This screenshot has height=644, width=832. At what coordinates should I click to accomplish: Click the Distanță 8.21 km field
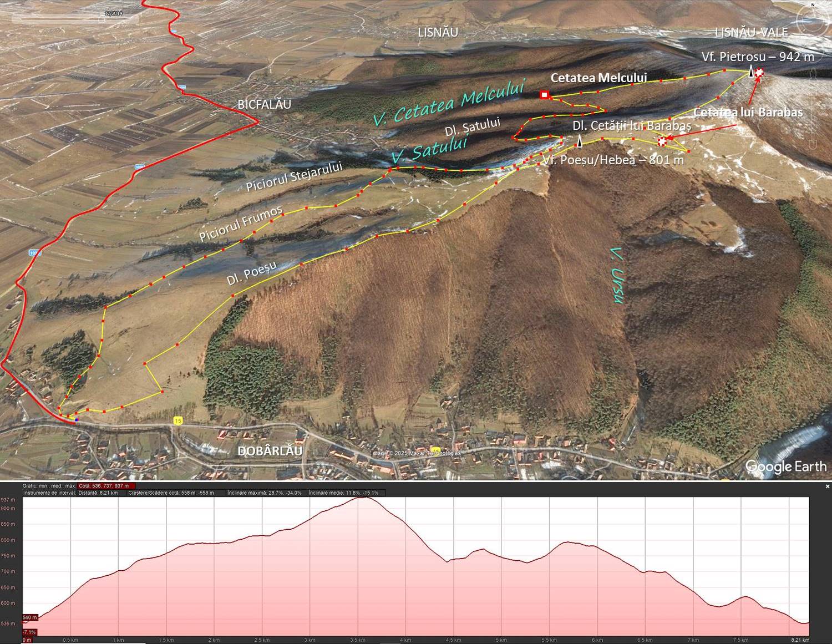[98, 493]
